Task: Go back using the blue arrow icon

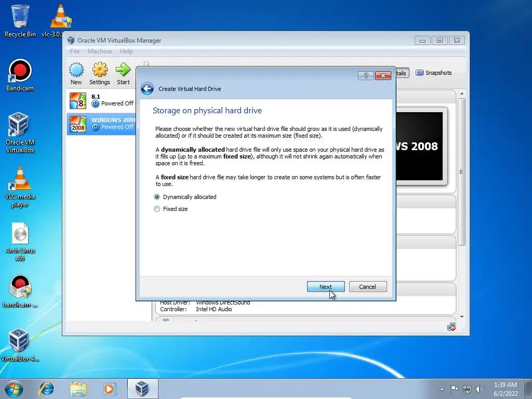Action: point(147,89)
